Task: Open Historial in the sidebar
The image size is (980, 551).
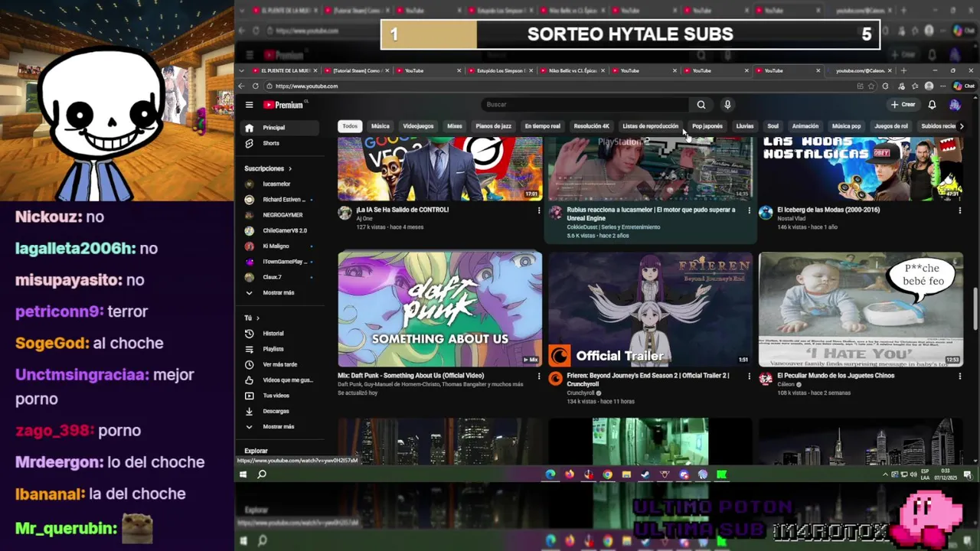Action: pos(280,334)
